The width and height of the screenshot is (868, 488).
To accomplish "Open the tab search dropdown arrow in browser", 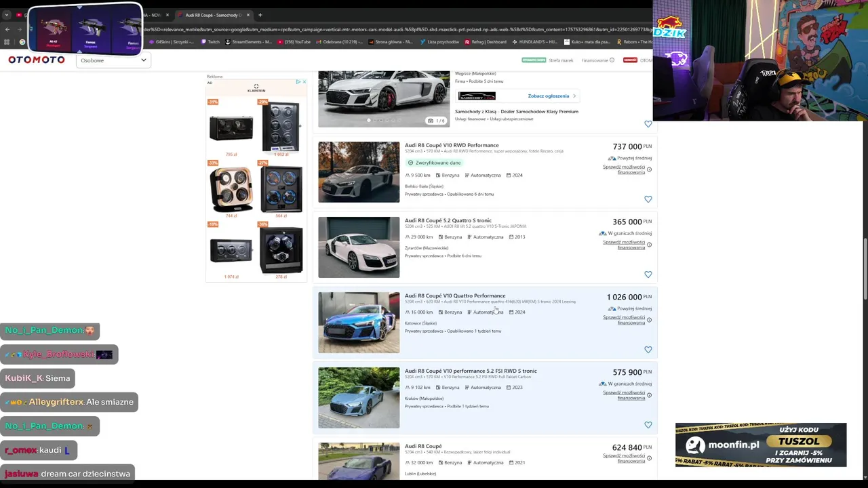I will point(7,15).
